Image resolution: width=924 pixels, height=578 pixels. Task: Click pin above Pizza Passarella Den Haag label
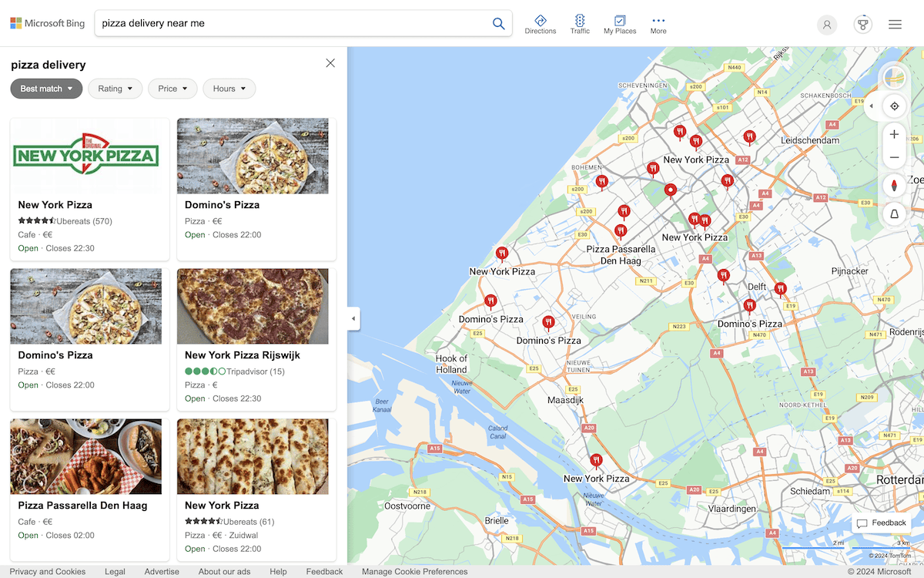coord(621,230)
